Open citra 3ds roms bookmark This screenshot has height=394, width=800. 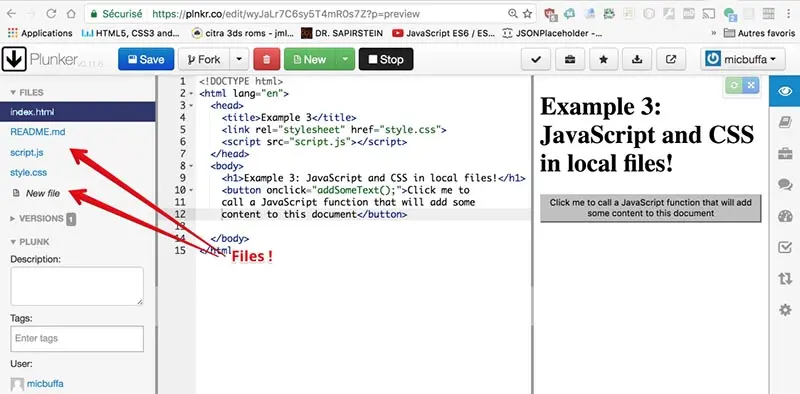243,33
